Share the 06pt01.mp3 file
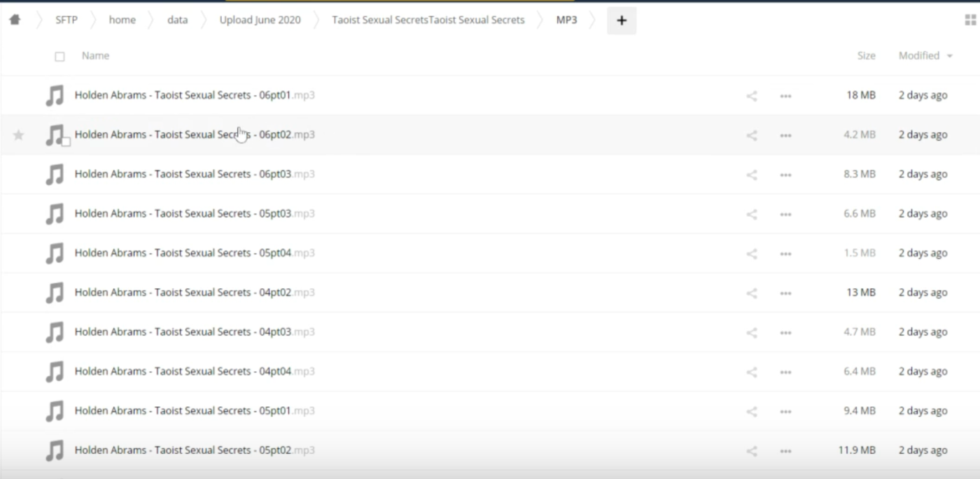Screen dimensions: 980x479 [x=752, y=96]
